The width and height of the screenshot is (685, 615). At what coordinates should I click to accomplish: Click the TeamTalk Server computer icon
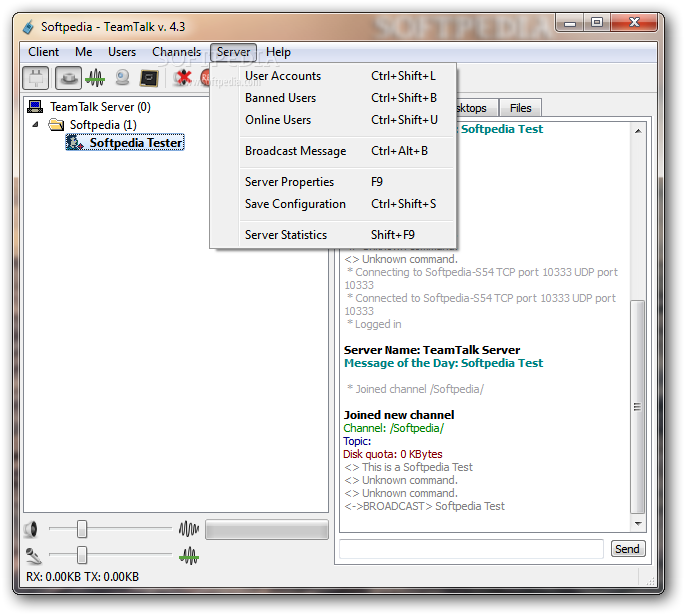[35, 107]
